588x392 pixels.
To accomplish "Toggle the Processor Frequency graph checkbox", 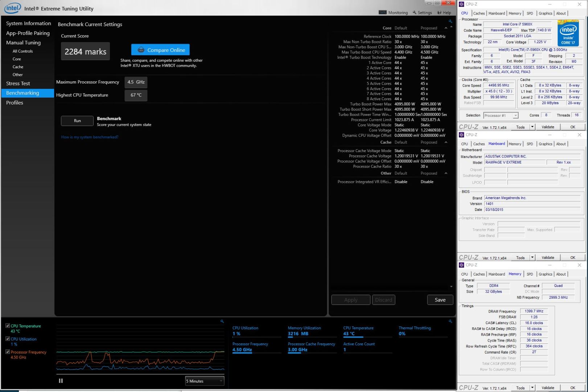I will (8, 352).
